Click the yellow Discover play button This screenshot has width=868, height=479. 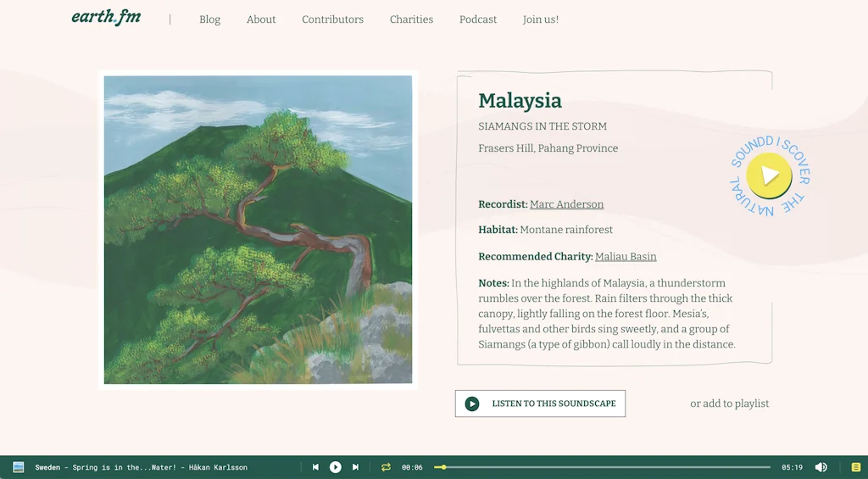pyautogui.click(x=769, y=175)
